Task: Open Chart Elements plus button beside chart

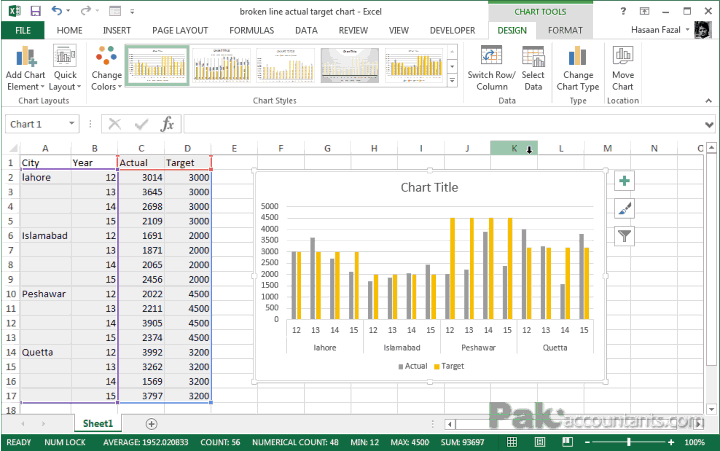Action: click(624, 181)
